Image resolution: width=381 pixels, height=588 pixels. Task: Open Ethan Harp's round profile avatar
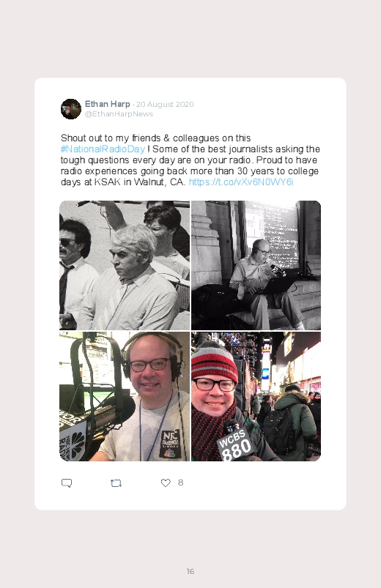[71, 109]
